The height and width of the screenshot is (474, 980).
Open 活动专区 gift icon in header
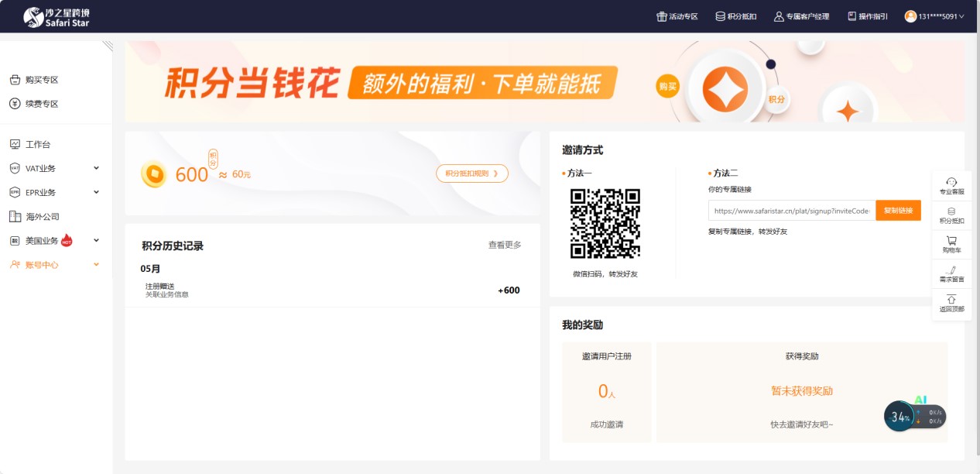(662, 16)
